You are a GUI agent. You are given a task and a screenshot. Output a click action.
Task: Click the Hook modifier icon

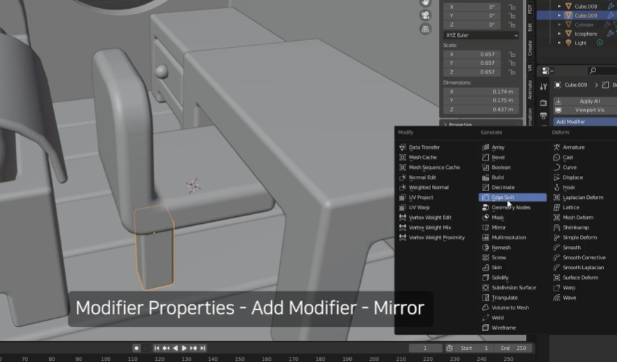(556, 187)
